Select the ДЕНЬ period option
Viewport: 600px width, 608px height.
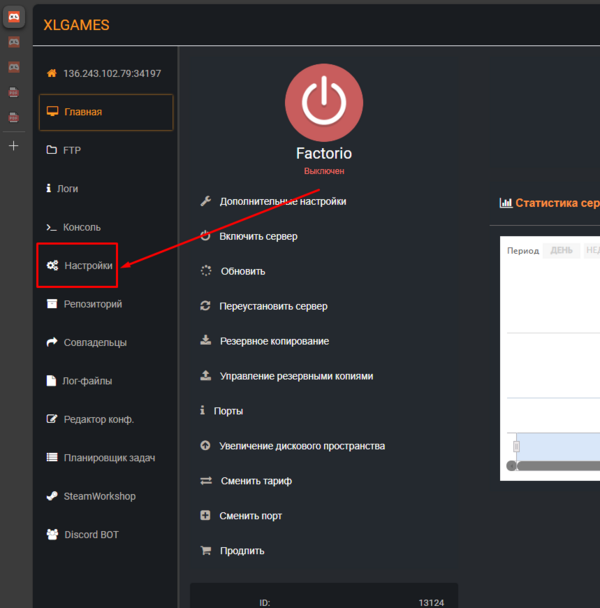pyautogui.click(x=560, y=250)
